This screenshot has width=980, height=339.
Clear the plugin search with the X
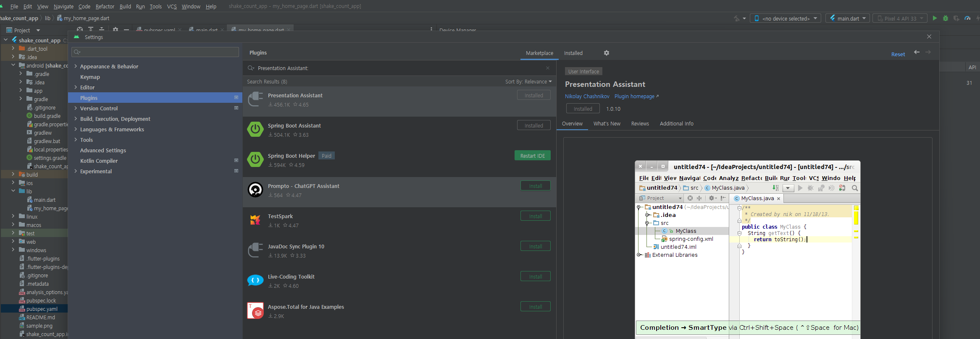548,68
